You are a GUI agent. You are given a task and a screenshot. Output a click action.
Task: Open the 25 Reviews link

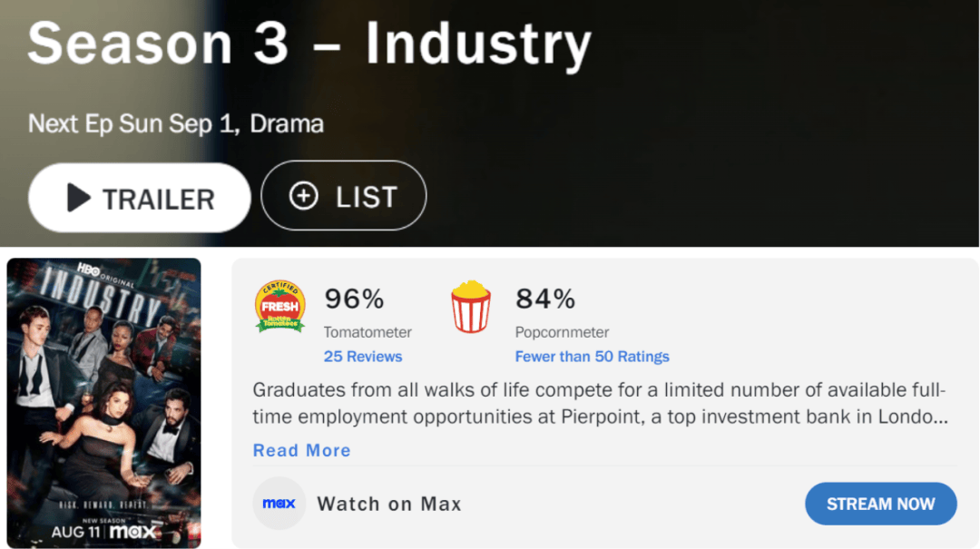coord(362,357)
